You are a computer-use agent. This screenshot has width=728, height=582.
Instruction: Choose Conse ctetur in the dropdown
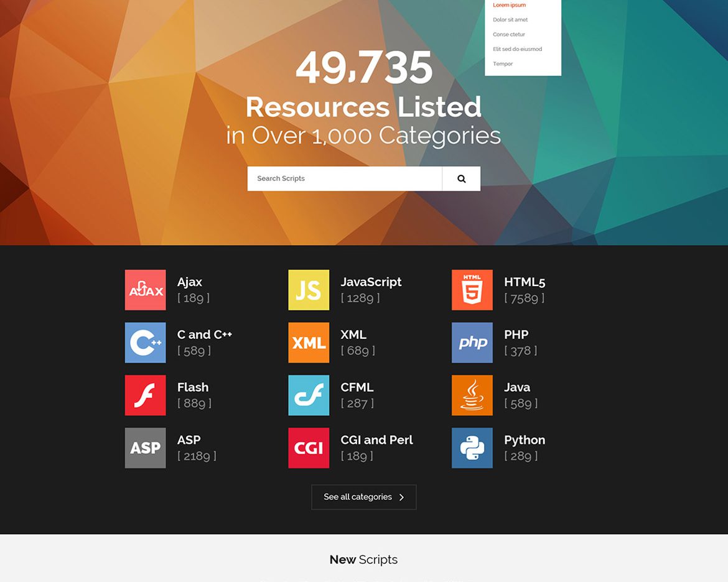click(x=509, y=34)
